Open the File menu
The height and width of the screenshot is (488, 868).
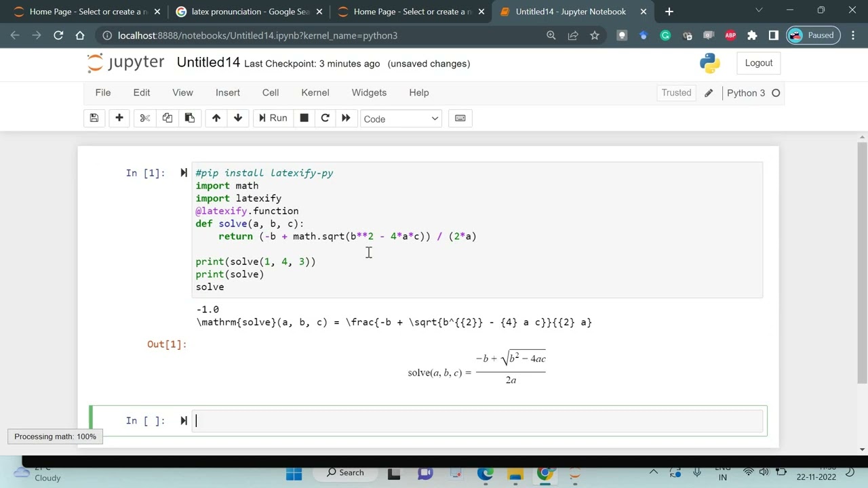coord(103,92)
